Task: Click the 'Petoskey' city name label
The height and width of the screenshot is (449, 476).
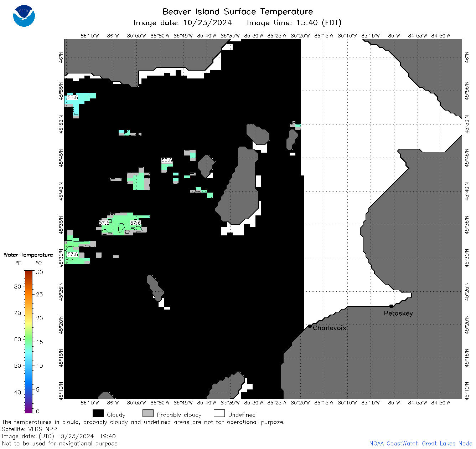Action: click(x=398, y=313)
